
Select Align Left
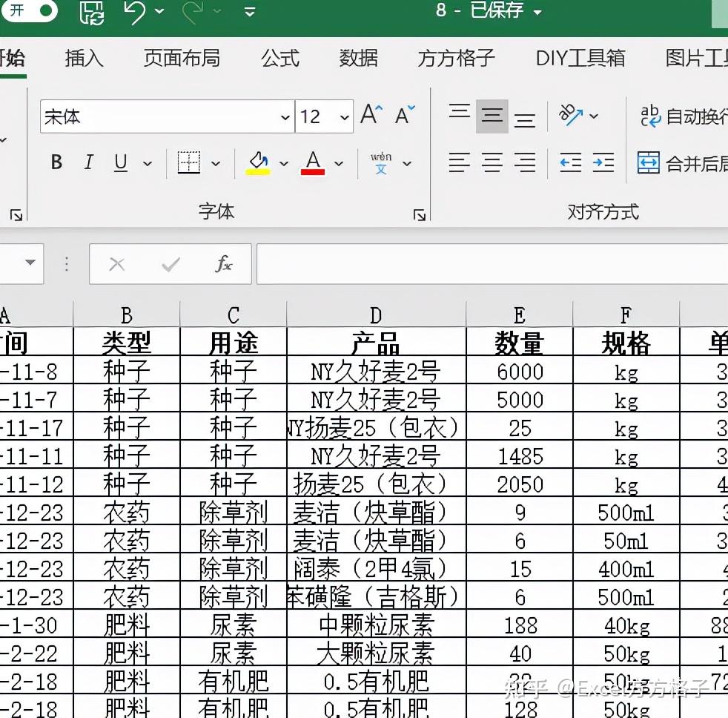point(460,162)
